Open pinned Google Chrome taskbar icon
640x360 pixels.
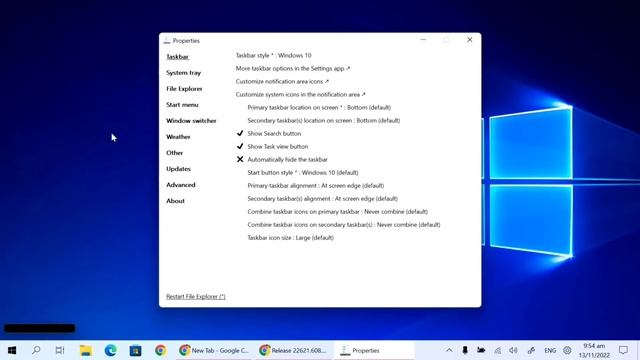coord(160,350)
